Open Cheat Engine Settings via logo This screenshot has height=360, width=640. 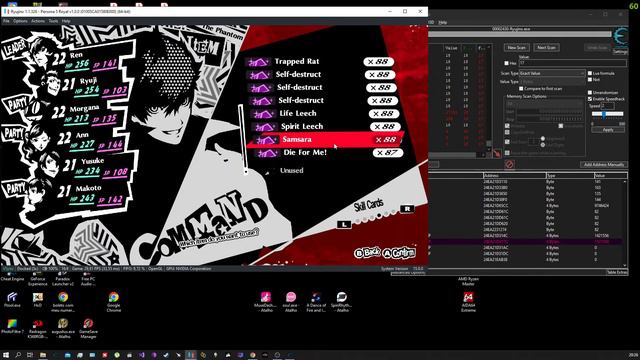(620, 40)
